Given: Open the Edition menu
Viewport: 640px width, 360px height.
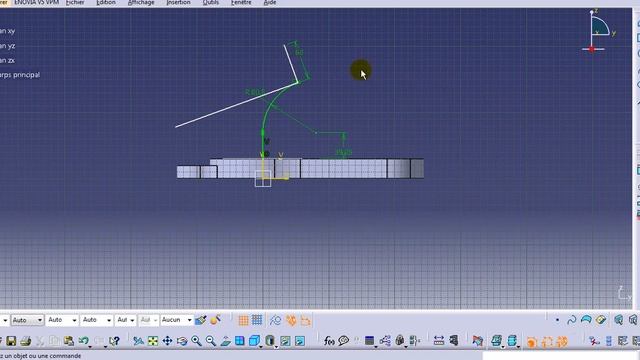Looking at the screenshot, I should pyautogui.click(x=106, y=2).
